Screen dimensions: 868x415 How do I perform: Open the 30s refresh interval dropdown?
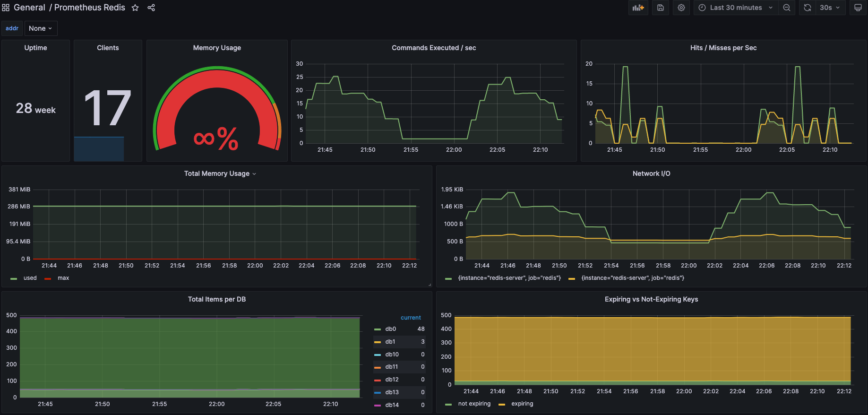[830, 8]
